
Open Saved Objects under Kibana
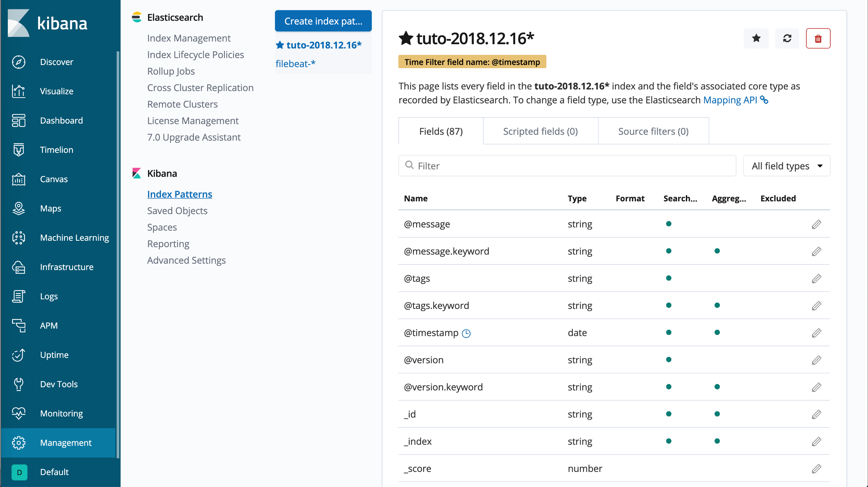pyautogui.click(x=177, y=211)
